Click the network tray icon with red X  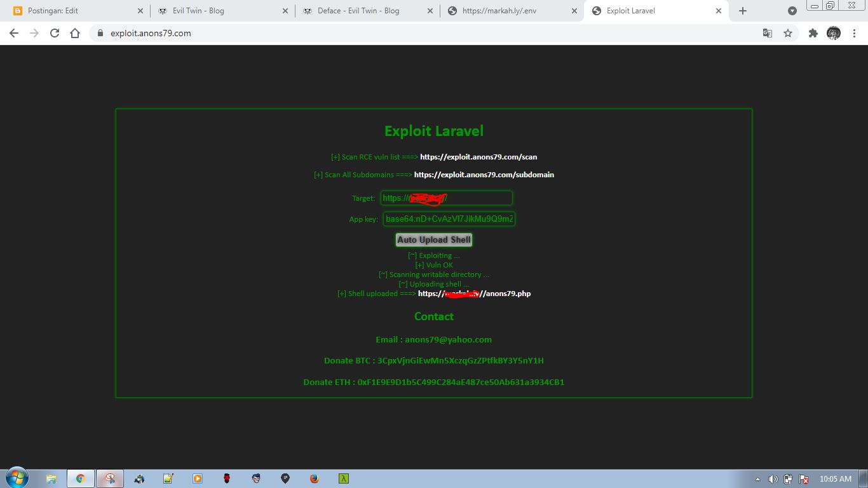[803, 479]
